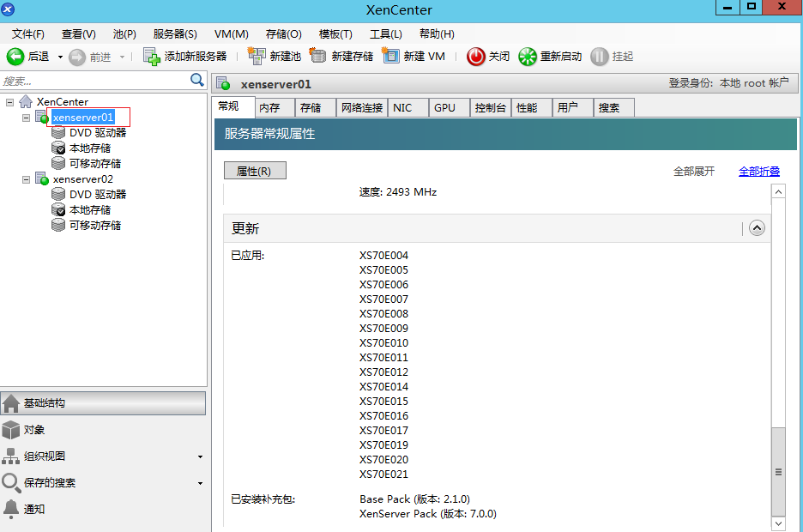
Task: Collapse the 更新 section chevron
Action: (757, 228)
